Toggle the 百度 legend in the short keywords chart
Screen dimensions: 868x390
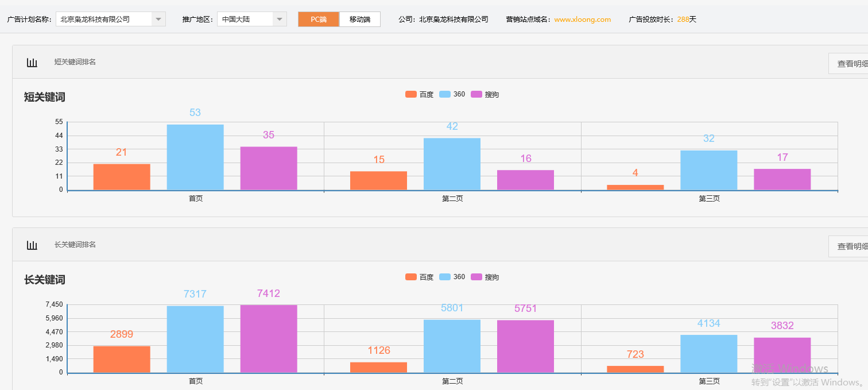tap(420, 94)
